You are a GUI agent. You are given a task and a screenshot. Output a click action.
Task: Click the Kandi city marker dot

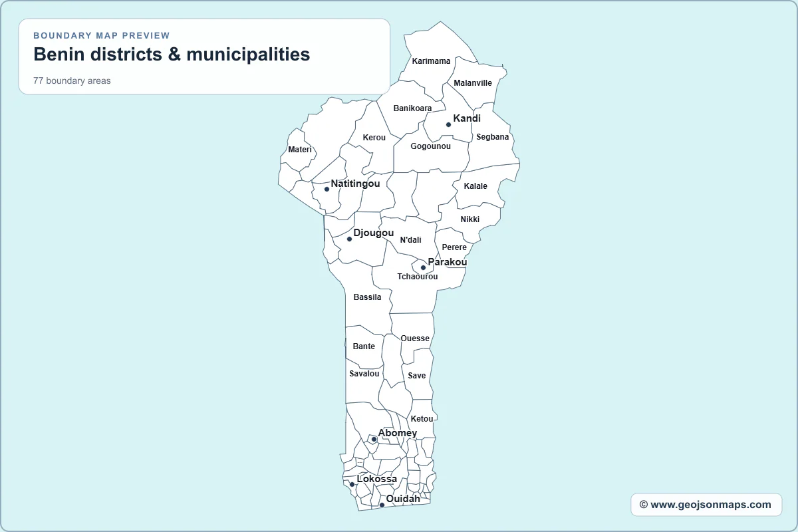[448, 124]
